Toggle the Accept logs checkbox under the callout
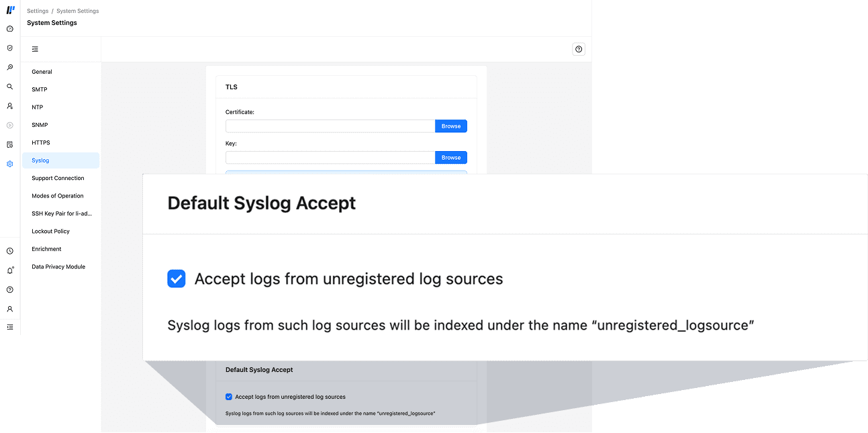Viewport: 868px width, 433px height. point(229,397)
